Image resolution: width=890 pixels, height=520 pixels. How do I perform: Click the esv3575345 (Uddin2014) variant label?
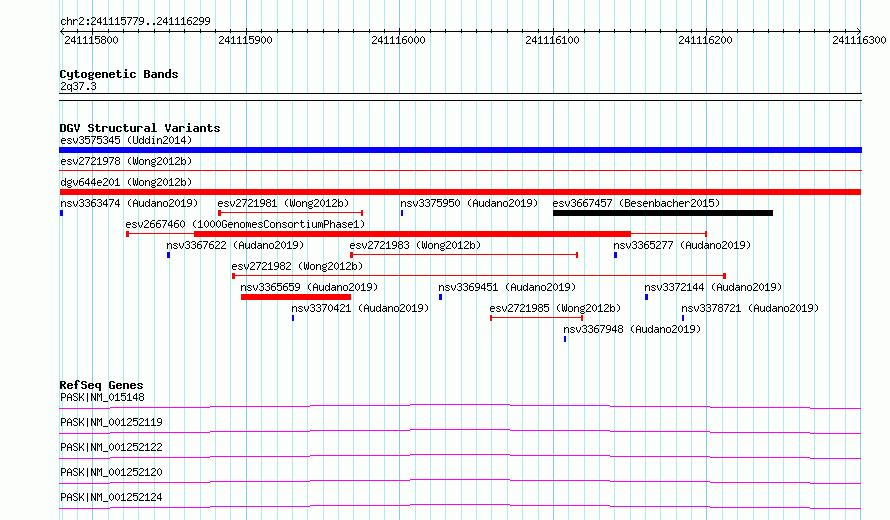pos(126,140)
